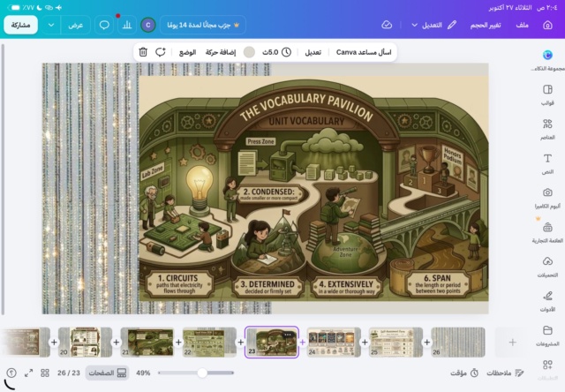Viewport: 565px width, 392px height.
Task: Add page between thumbnails 21 and 22
Action: point(178,343)
